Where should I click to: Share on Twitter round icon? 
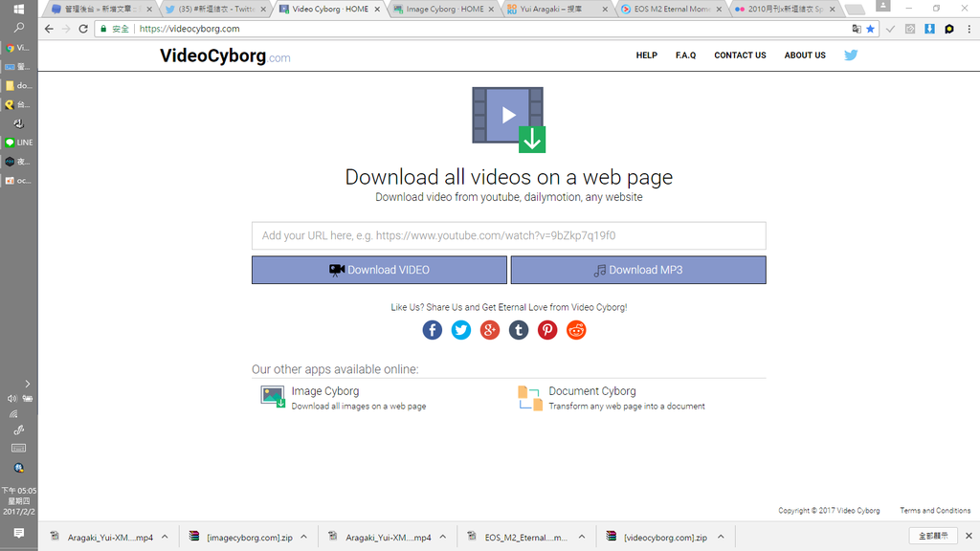460,330
